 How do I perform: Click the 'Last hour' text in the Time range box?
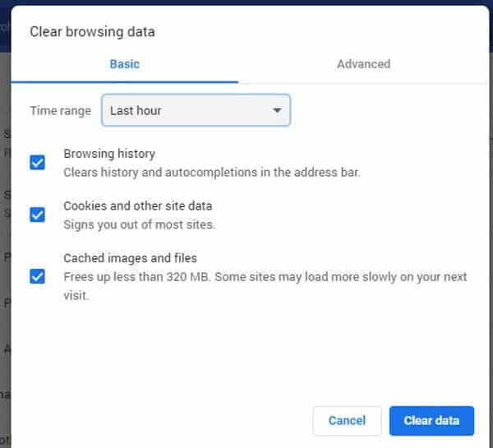tap(136, 111)
